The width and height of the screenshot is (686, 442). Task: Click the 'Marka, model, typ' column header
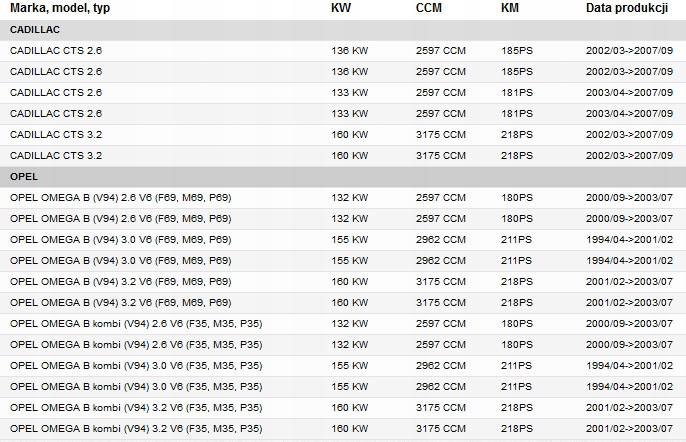(60, 8)
